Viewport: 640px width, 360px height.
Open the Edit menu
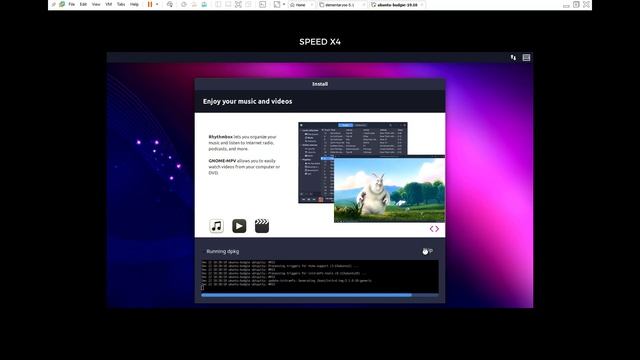tap(83, 4)
